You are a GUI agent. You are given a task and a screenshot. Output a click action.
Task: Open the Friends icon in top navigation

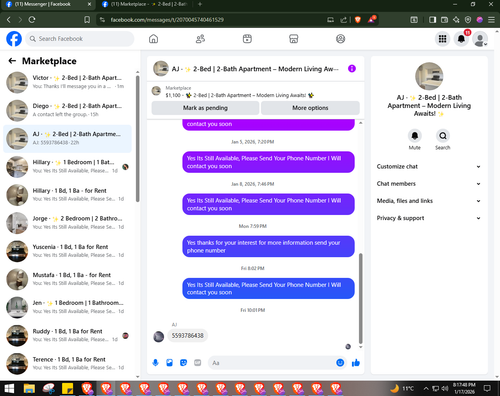click(200, 39)
